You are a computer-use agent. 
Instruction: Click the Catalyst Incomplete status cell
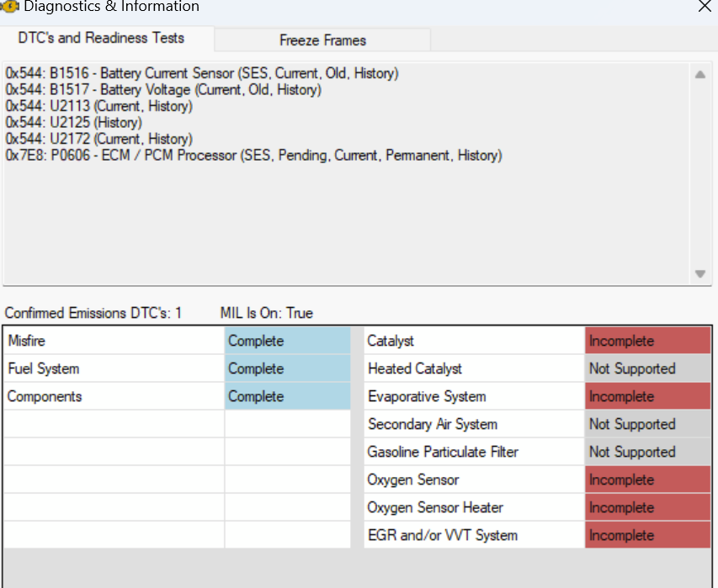click(647, 341)
